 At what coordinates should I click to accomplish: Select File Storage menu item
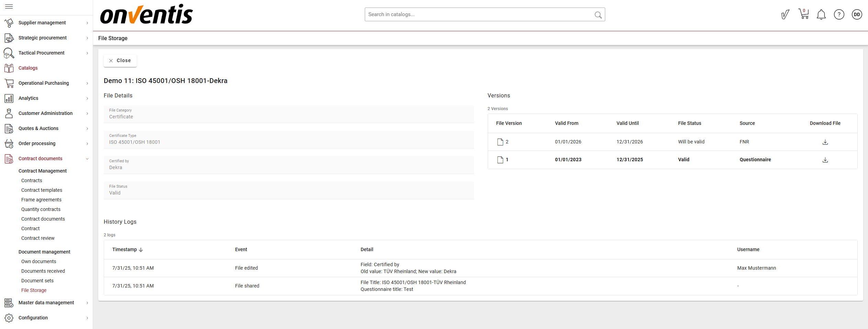[34, 290]
